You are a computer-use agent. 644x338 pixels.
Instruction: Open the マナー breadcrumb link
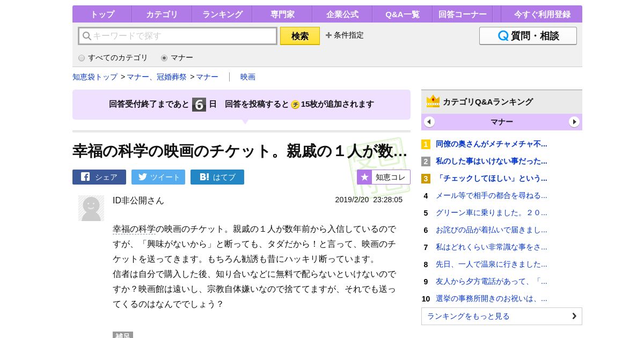(x=207, y=77)
